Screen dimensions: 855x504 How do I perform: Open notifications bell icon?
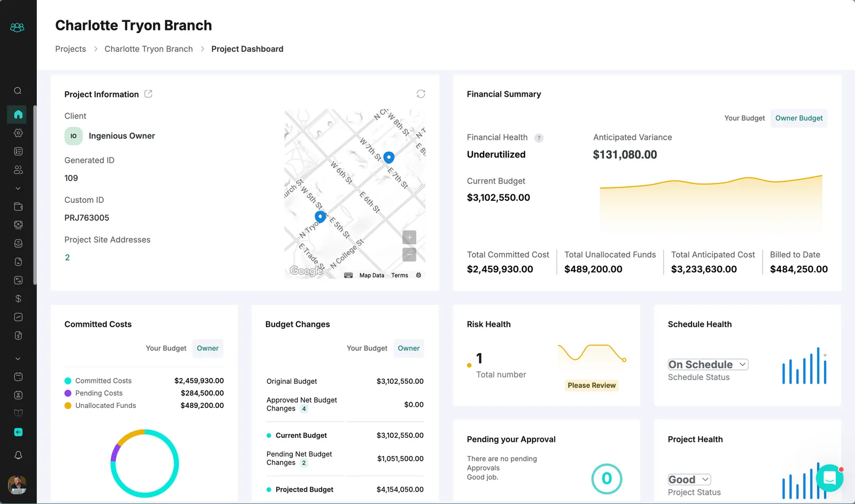tap(18, 455)
